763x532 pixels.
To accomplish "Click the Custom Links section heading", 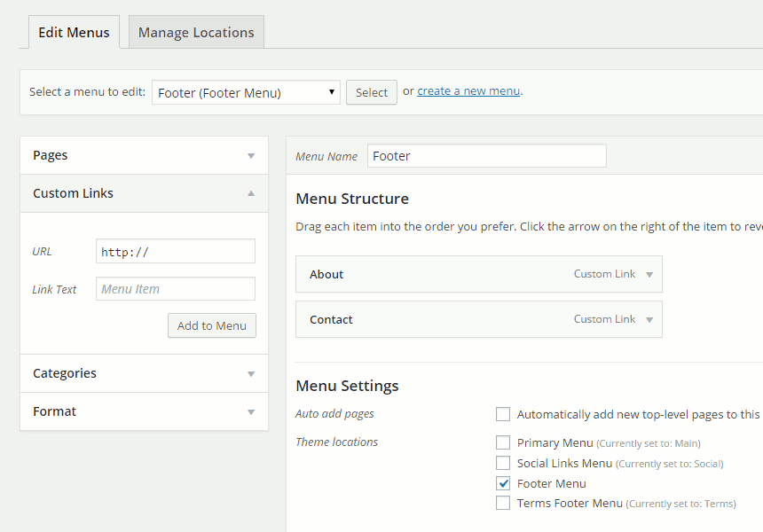I will click(73, 193).
